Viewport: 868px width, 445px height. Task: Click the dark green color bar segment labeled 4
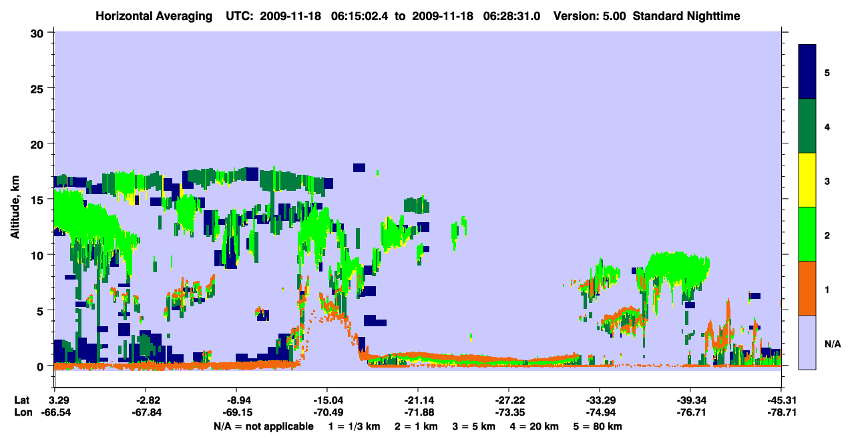pyautogui.click(x=808, y=126)
